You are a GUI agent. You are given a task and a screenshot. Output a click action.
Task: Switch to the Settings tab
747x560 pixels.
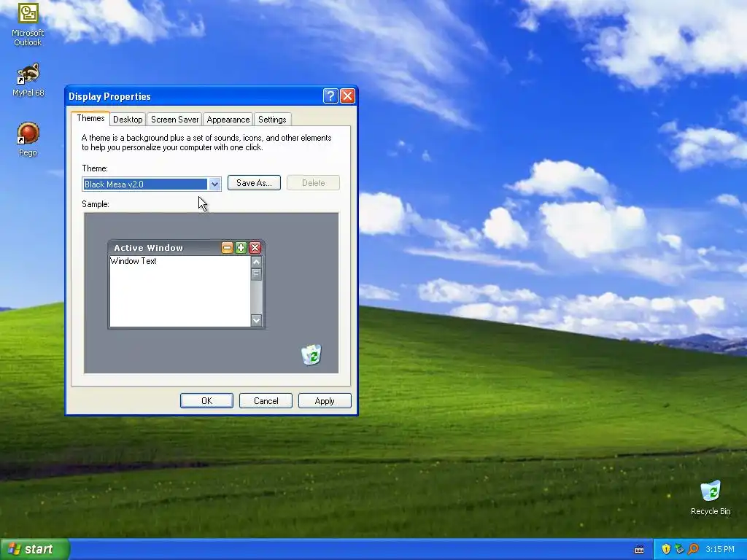point(272,120)
